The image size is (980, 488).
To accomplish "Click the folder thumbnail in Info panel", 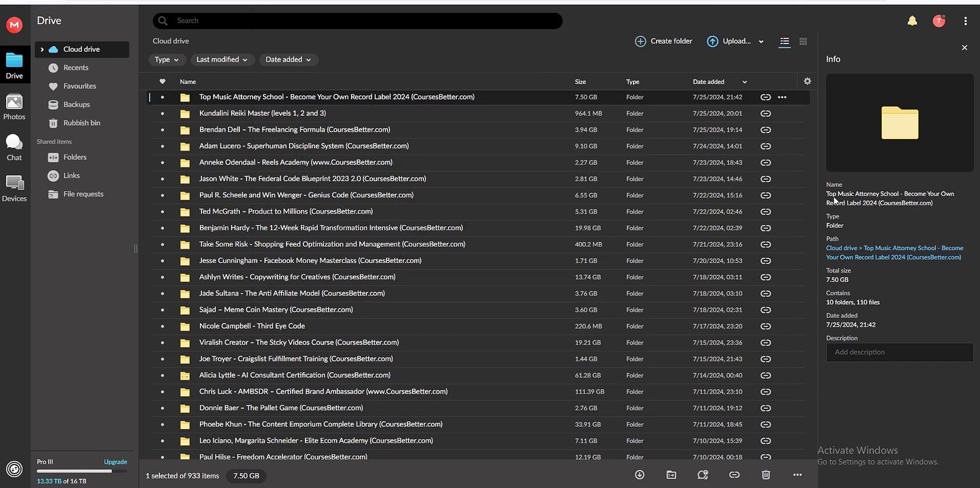I will (900, 123).
